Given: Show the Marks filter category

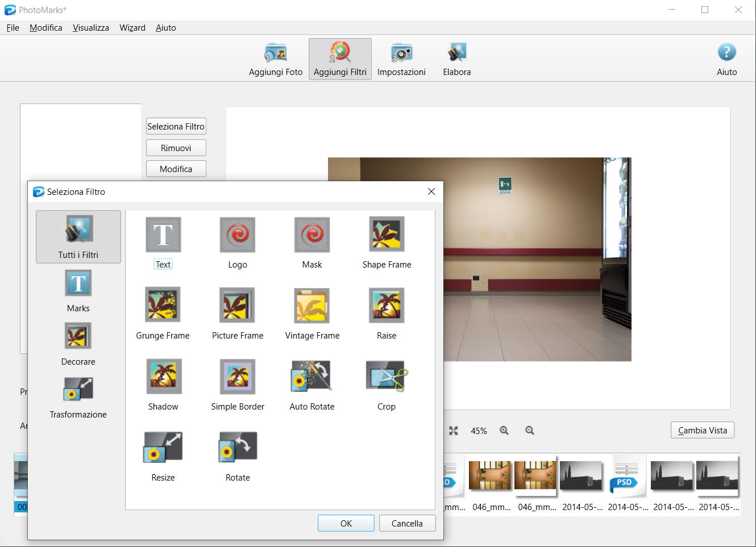Looking at the screenshot, I should click(78, 290).
